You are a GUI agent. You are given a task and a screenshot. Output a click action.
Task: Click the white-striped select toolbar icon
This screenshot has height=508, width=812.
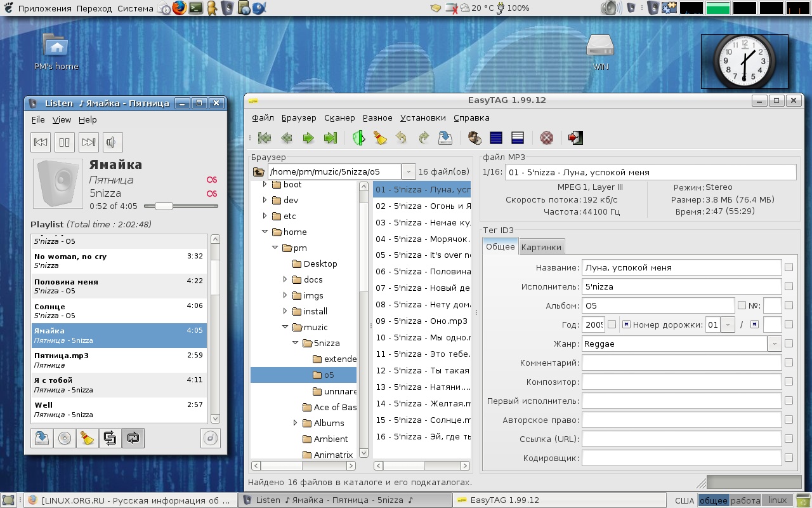(x=517, y=138)
